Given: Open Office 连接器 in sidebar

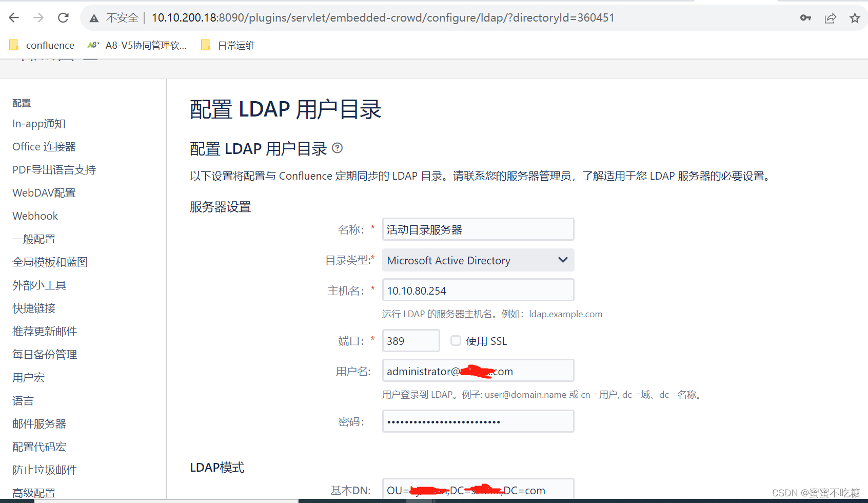Looking at the screenshot, I should [x=44, y=147].
